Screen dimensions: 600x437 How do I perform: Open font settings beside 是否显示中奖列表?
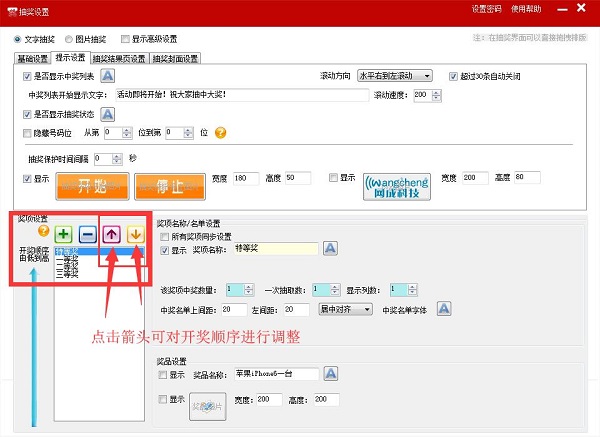click(108, 76)
